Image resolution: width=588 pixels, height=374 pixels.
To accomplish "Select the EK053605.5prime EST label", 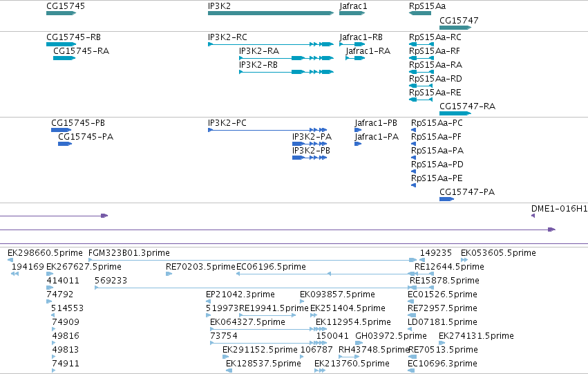I will [x=498, y=253].
